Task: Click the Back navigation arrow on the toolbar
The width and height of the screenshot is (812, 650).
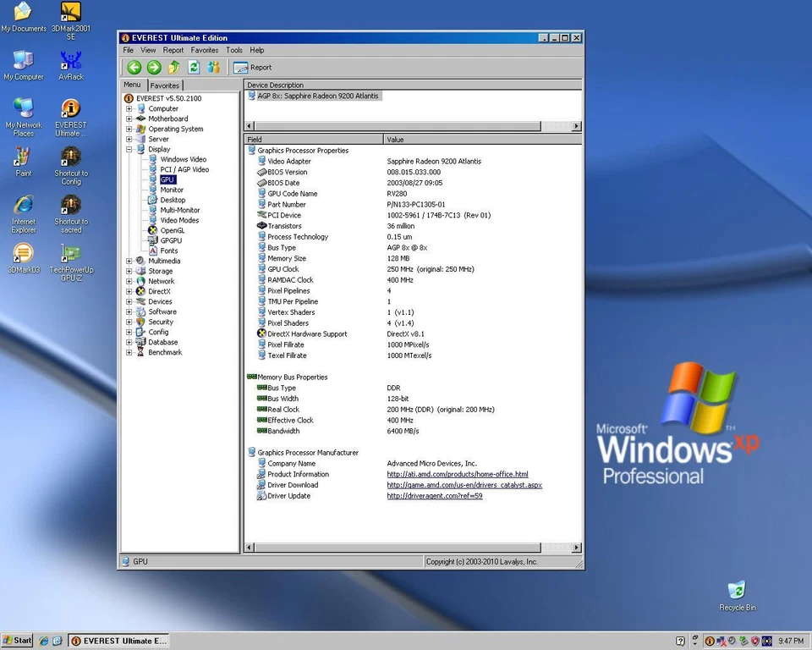Action: [x=133, y=67]
